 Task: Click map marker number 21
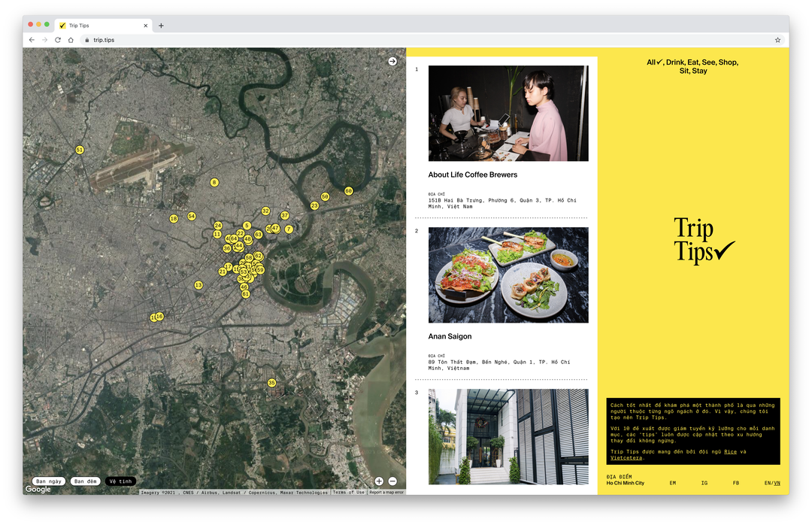click(222, 272)
